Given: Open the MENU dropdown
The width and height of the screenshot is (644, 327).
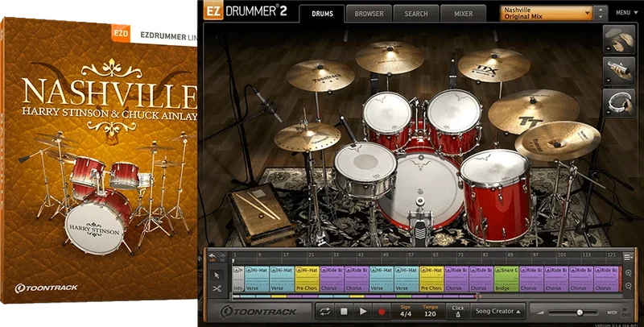Looking at the screenshot, I should pos(626,13).
